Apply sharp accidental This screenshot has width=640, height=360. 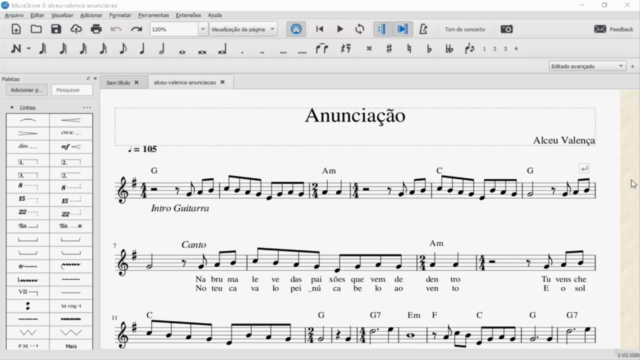(x=389, y=49)
